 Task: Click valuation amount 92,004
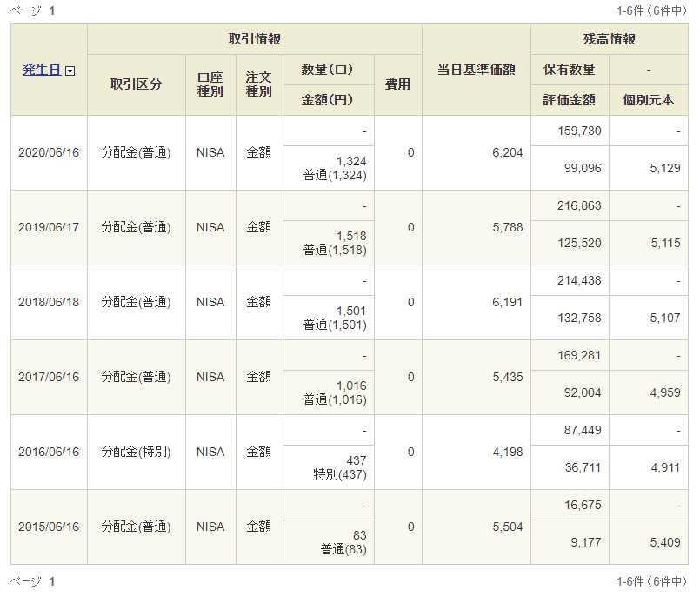[583, 392]
